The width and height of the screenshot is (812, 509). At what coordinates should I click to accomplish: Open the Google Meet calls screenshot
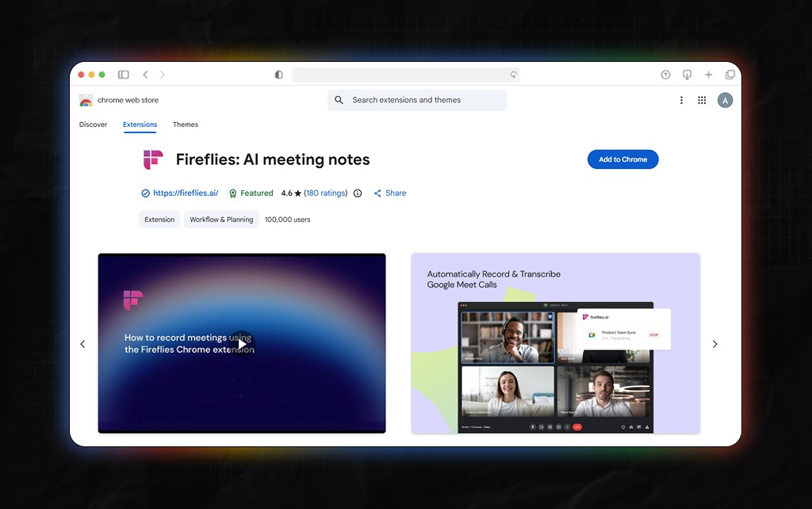click(556, 343)
